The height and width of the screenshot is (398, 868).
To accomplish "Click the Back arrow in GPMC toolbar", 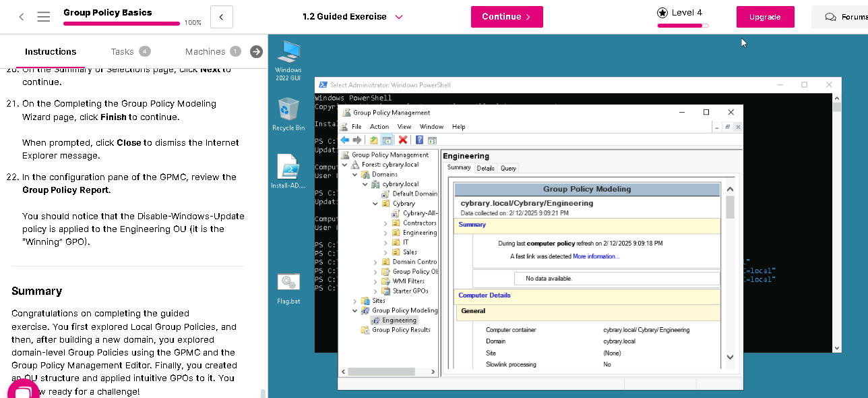I will tap(345, 140).
